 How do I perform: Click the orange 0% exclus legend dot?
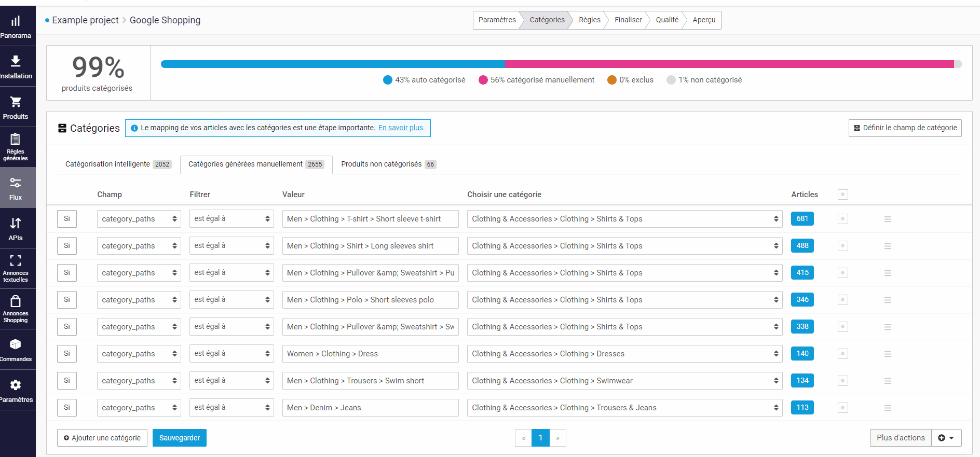(612, 80)
